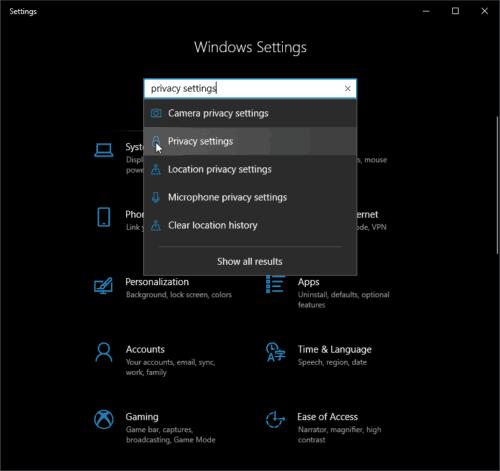Click the Gaming Xbox icon
Screen dimensions: 500x471
coord(104,419)
